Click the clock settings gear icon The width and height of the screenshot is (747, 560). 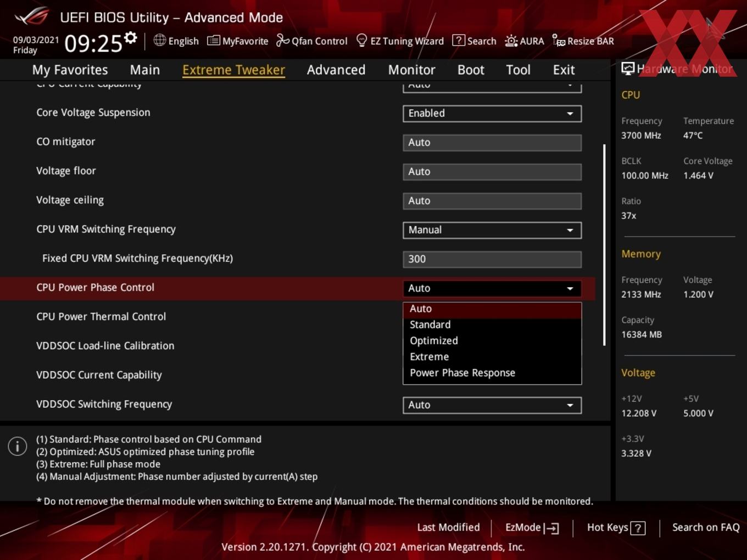click(x=131, y=38)
